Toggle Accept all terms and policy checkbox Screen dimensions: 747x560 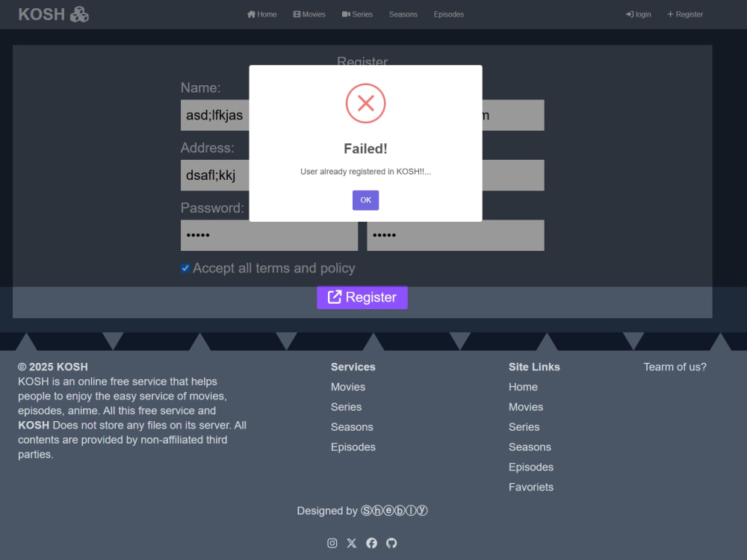[x=185, y=269]
